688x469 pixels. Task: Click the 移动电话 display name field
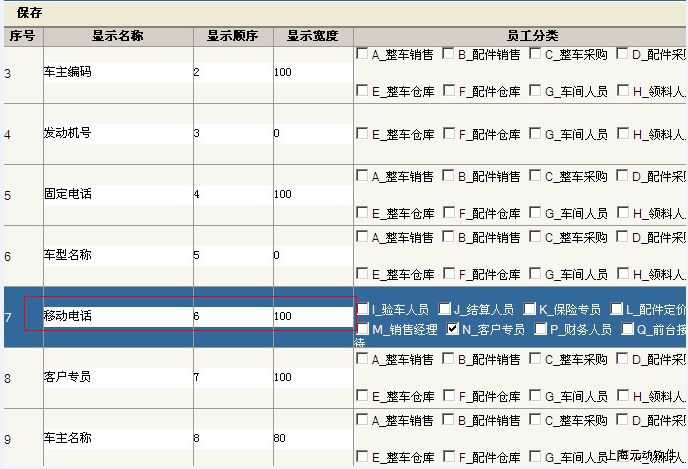(116, 315)
